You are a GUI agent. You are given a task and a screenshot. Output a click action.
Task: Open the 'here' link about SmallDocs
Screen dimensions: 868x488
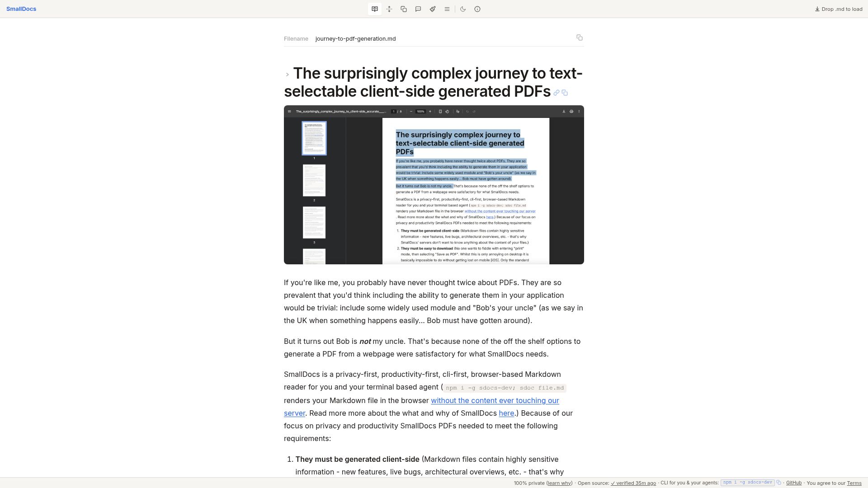click(506, 413)
